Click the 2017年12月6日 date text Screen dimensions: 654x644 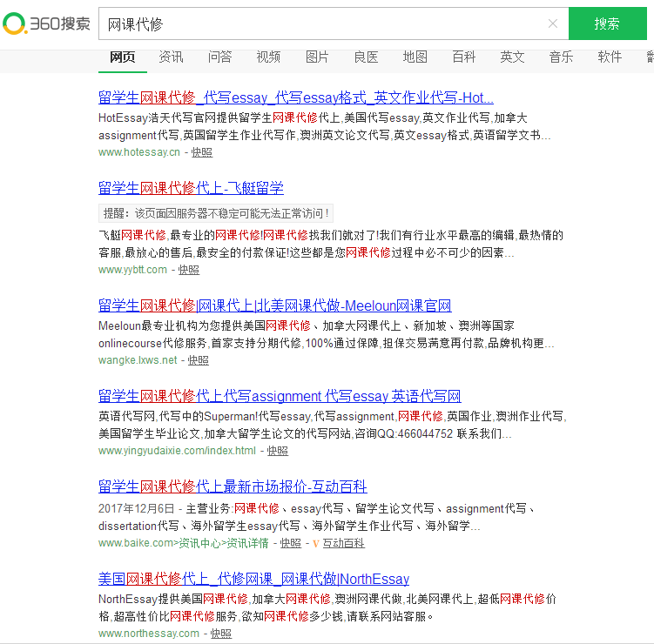coord(137,509)
